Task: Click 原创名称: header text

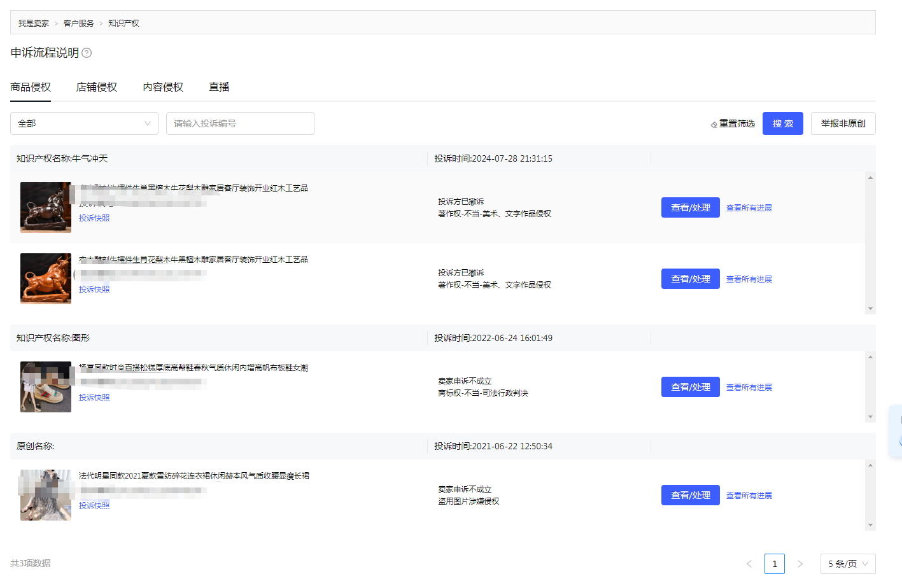Action: pyautogui.click(x=36, y=446)
